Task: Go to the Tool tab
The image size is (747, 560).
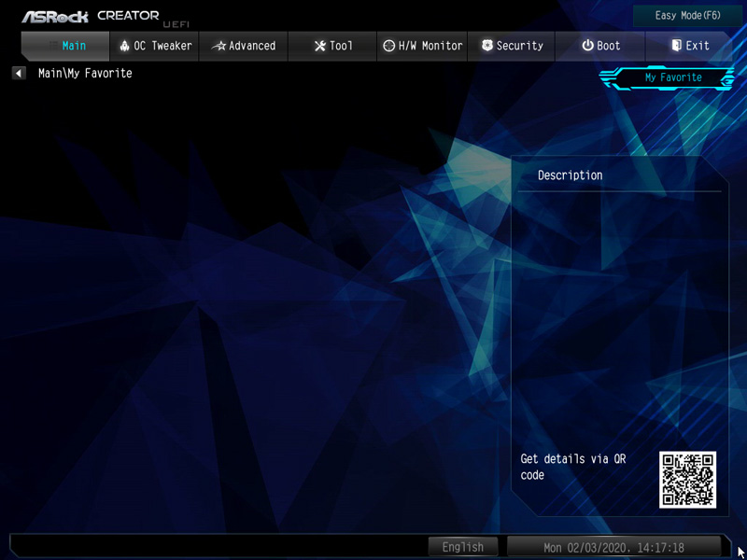Action: click(332, 46)
